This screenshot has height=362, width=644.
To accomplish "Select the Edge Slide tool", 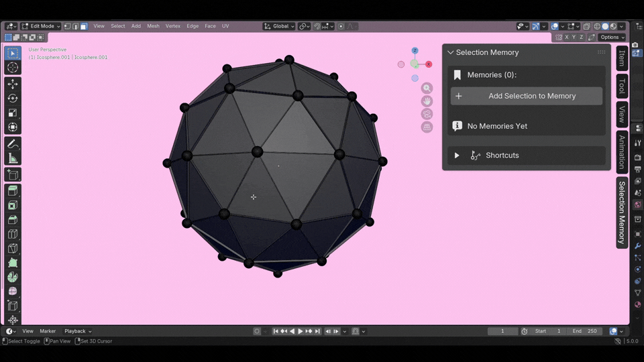I will click(13, 306).
